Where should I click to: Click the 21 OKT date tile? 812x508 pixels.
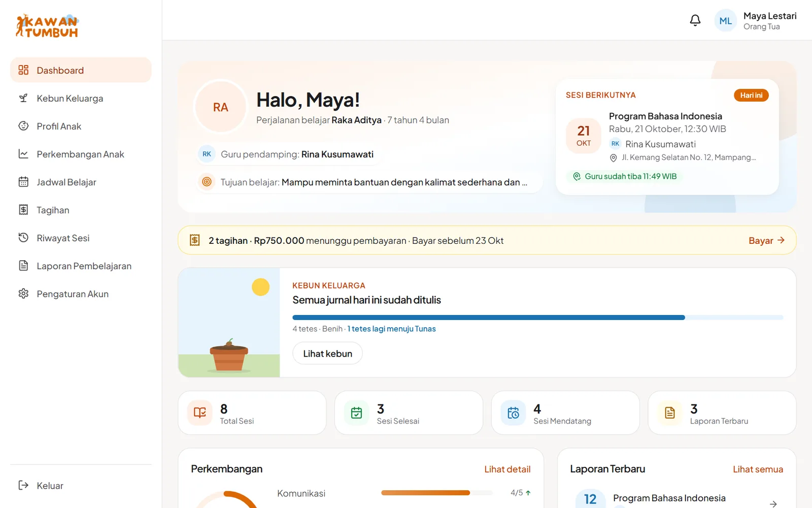click(584, 136)
